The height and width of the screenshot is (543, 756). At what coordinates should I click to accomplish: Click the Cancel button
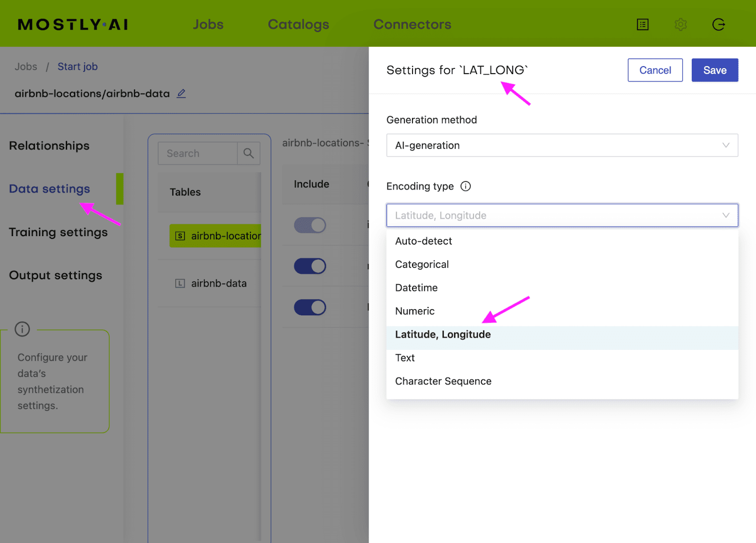click(x=655, y=70)
